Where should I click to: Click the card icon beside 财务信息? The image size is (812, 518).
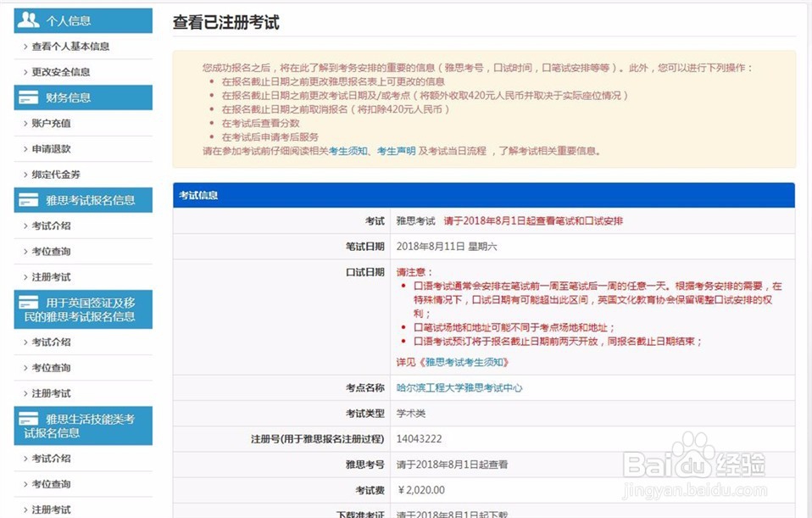(28, 97)
